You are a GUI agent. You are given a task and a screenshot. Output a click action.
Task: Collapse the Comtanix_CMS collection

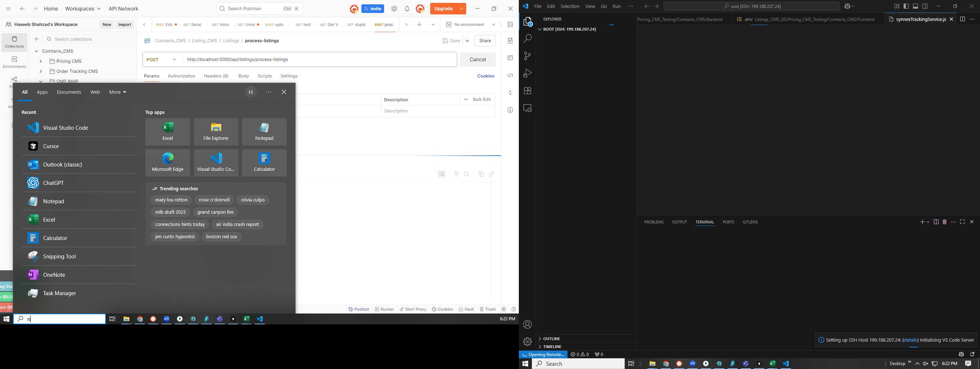[x=36, y=51]
